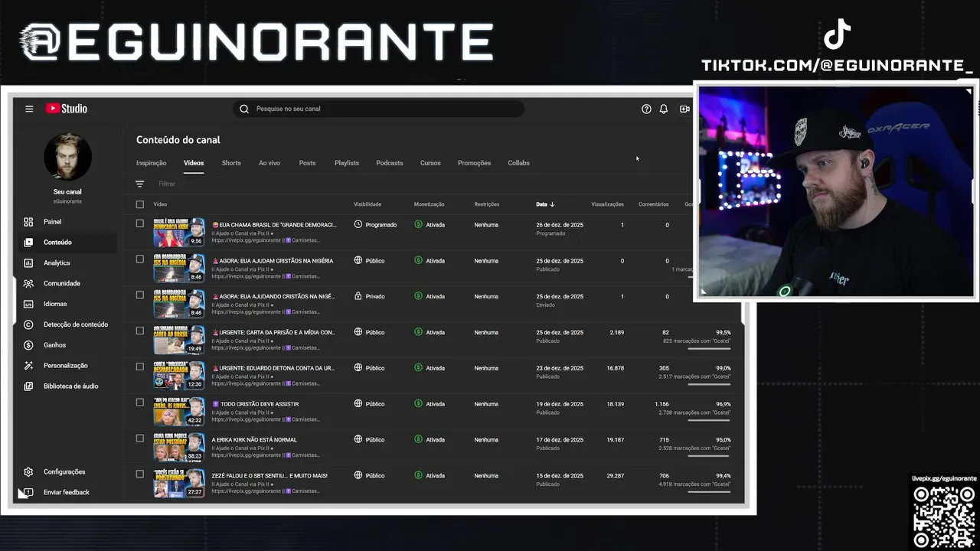
Task: Open video title A ERIKA KIRK NÃO ESTÁ NORMAL
Action: [254, 440]
